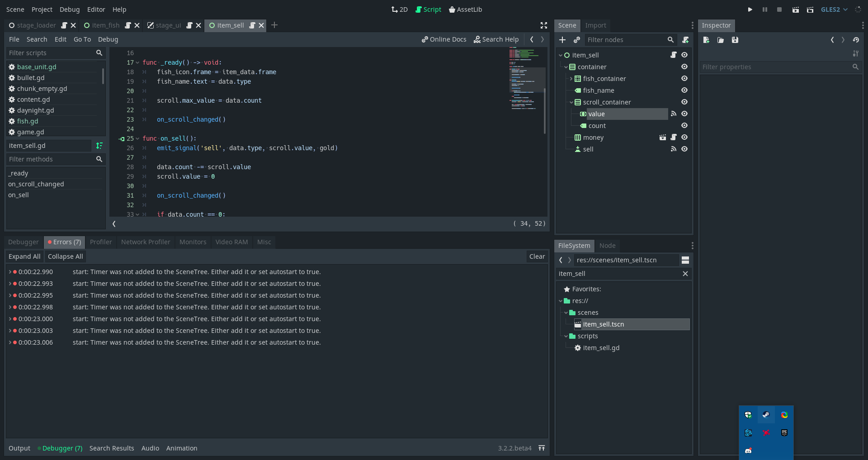868x460 pixels.
Task: Open Firefox from the taskbar
Action: [x=784, y=415]
